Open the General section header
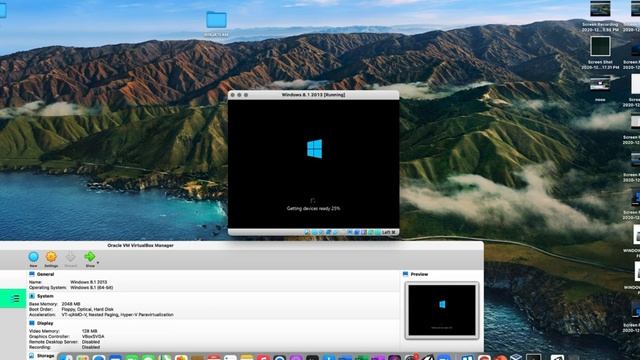 (x=45, y=274)
